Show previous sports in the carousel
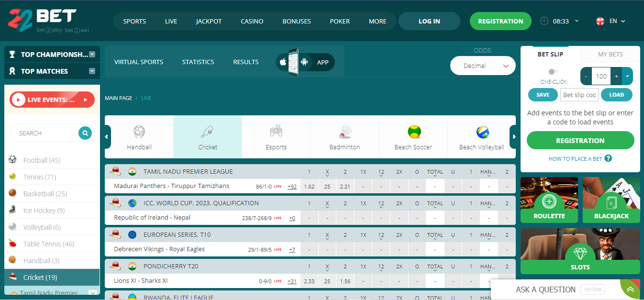This screenshot has height=300, width=644. coord(108,137)
